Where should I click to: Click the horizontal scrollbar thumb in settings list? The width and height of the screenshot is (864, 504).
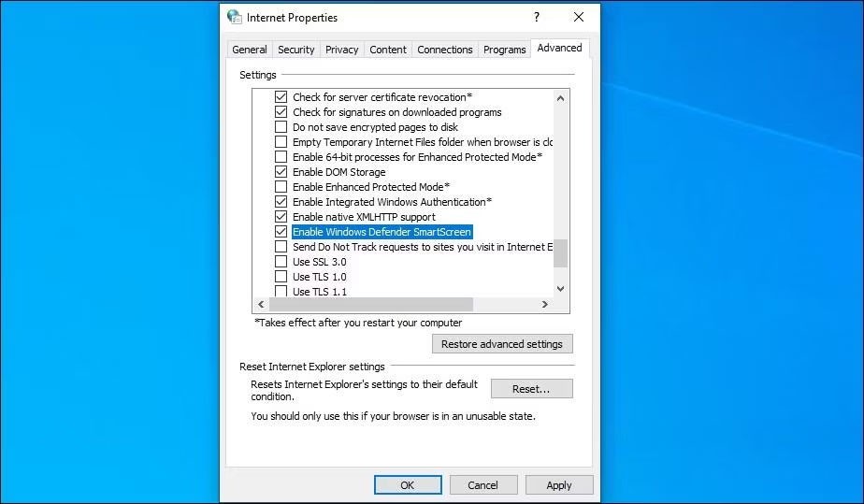pos(371,305)
